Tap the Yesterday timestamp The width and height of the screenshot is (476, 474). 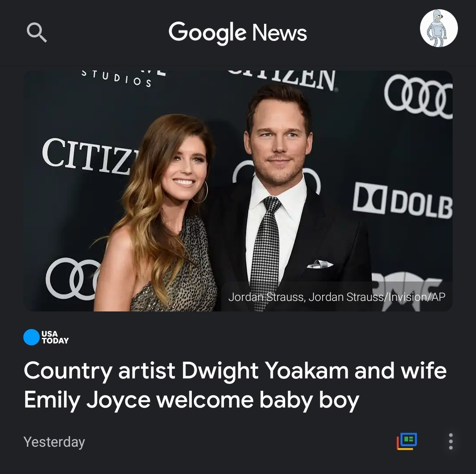tap(54, 442)
